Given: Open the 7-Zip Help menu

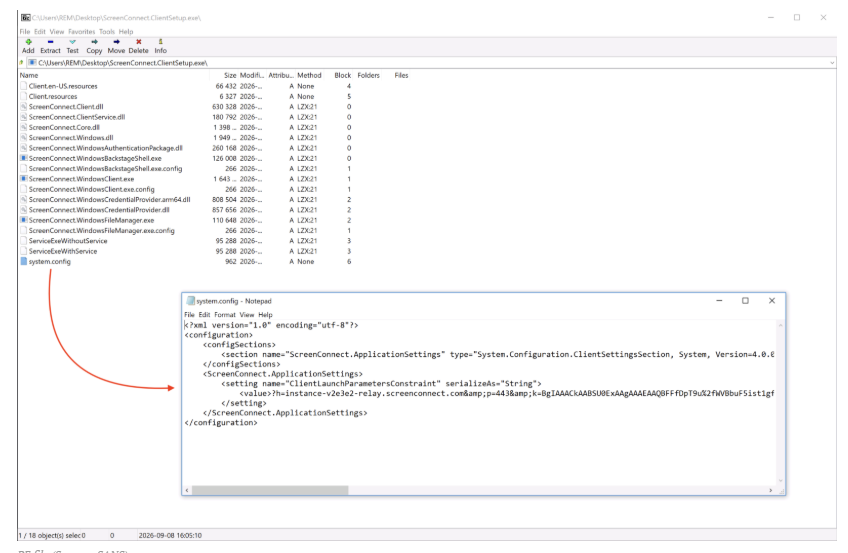Looking at the screenshot, I should click(126, 32).
